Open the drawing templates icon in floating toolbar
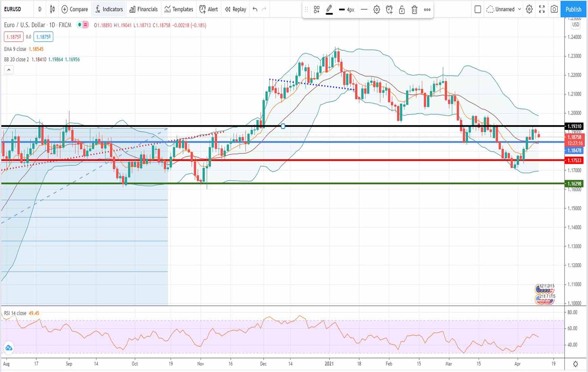 pos(317,10)
